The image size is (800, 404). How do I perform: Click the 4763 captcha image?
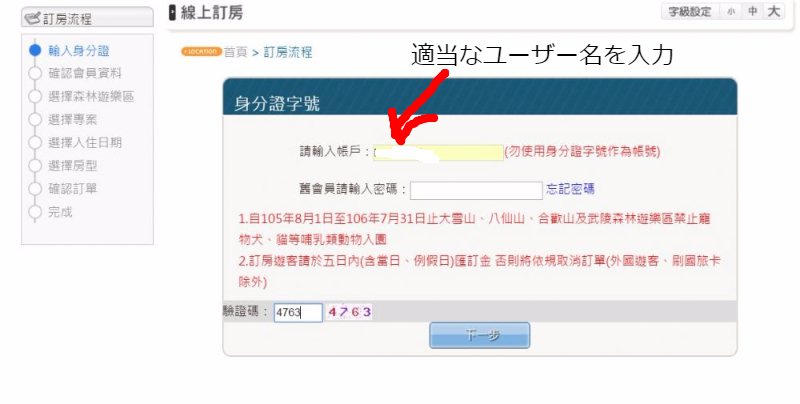pos(349,312)
